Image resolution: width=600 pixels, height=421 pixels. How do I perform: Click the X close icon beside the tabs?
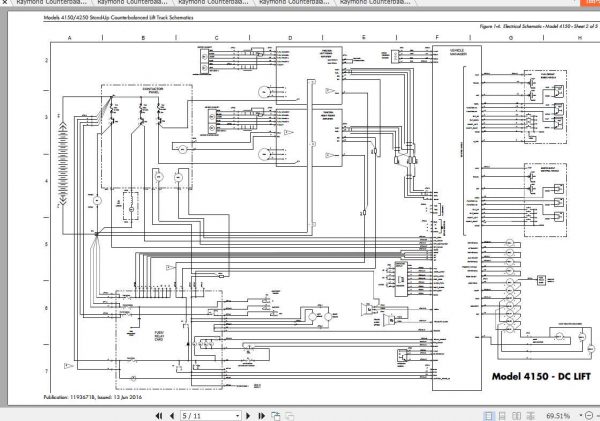[4, 2]
